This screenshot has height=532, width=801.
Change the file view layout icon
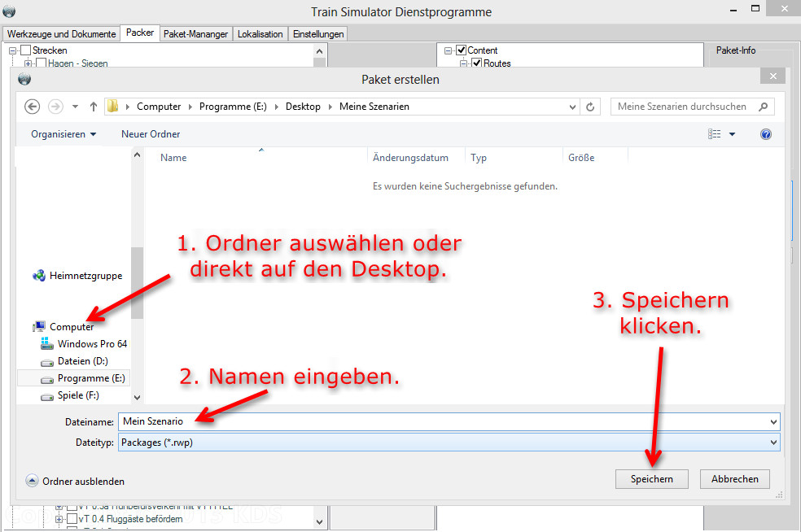714,134
